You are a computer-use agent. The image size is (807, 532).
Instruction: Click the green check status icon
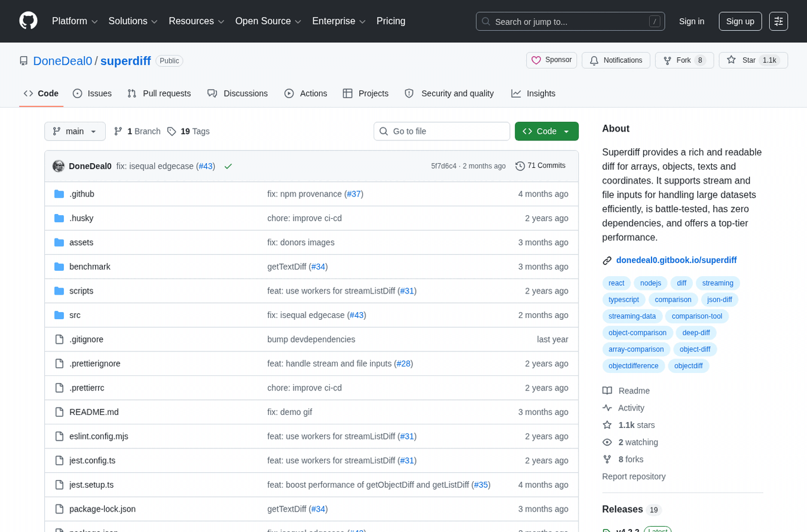228,166
